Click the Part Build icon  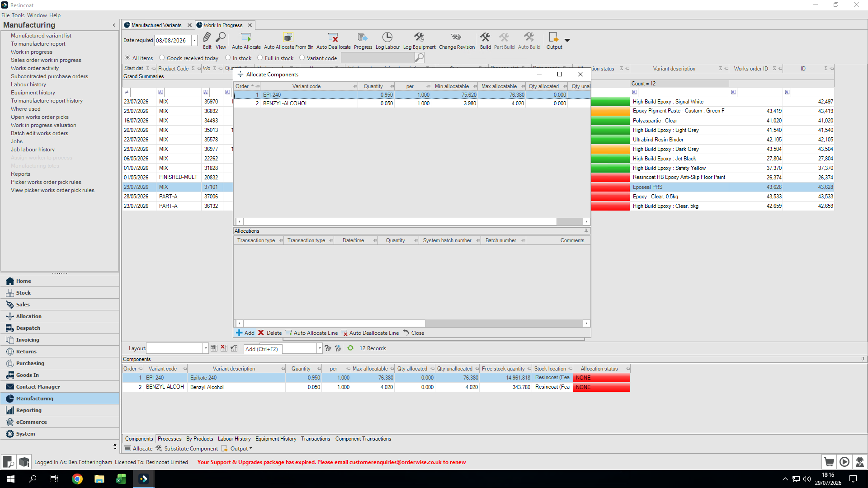504,37
